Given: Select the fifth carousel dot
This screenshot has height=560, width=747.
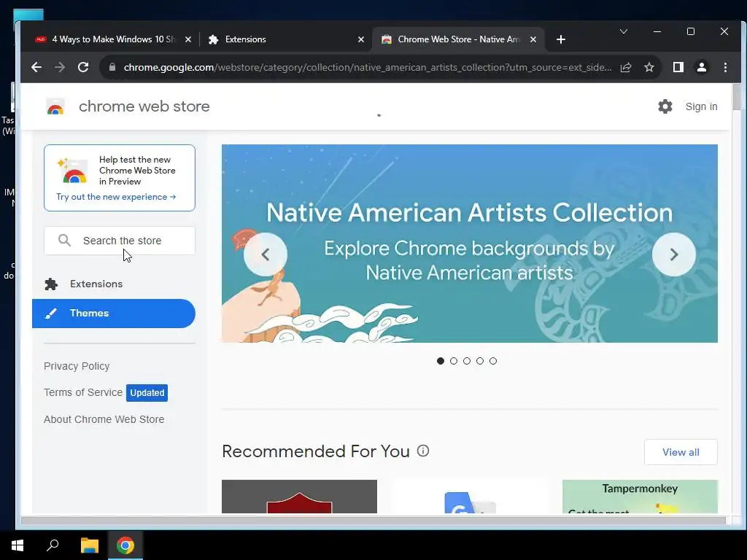Looking at the screenshot, I should coord(493,361).
